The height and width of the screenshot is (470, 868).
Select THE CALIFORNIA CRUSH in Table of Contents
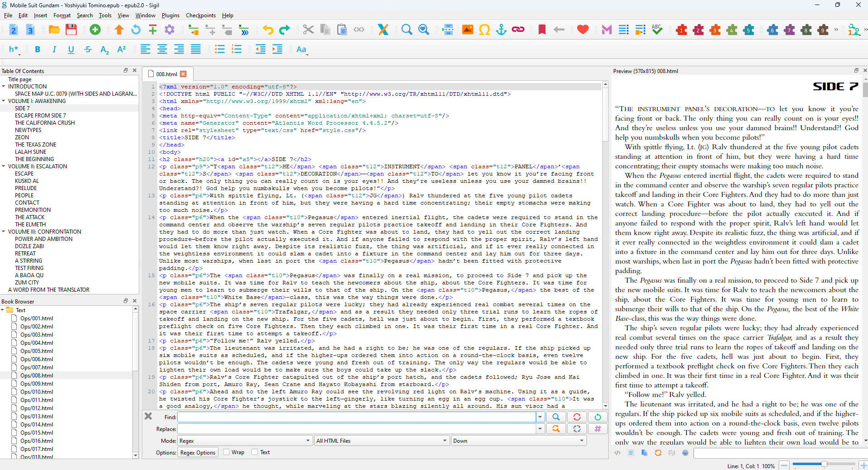tap(45, 122)
